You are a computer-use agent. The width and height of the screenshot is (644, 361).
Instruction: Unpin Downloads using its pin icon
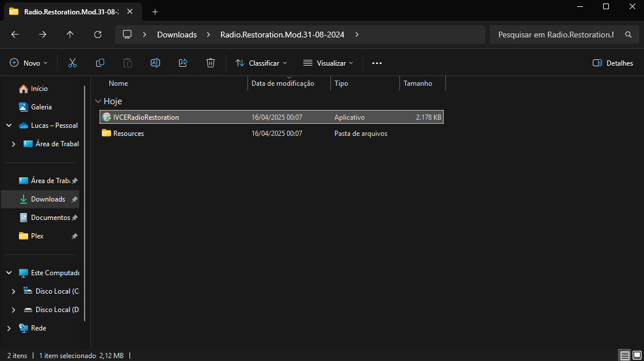(x=74, y=199)
